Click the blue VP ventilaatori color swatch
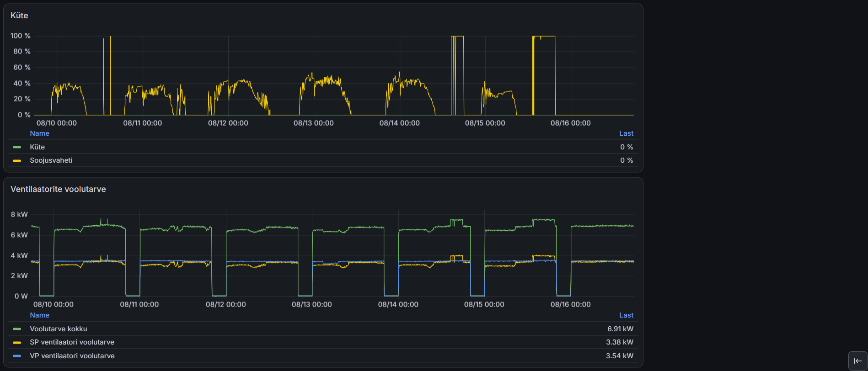Viewport: 868px width, 371px height. coord(17,356)
